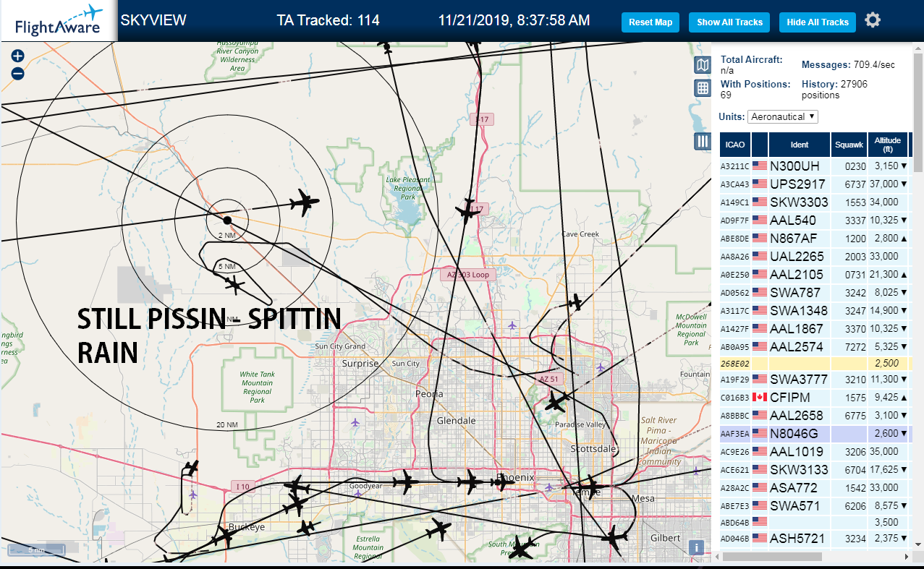Click the Show All Tracks button
Image resolution: width=924 pixels, height=569 pixels.
coord(729,22)
